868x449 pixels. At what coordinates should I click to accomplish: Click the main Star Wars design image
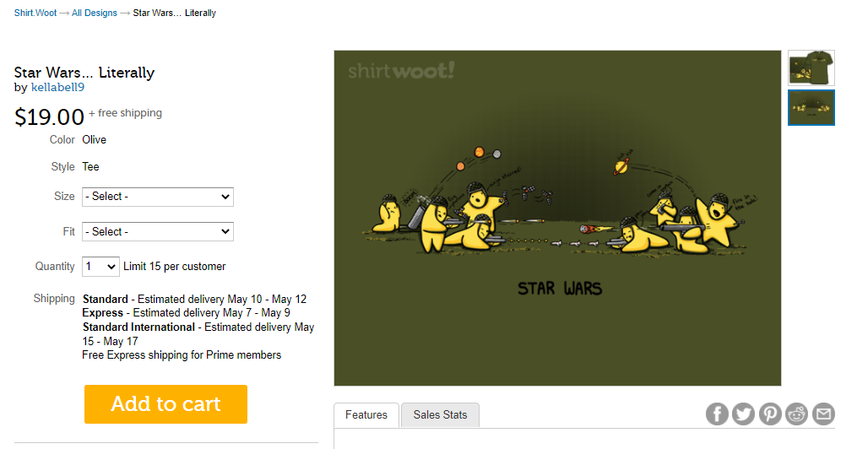557,218
